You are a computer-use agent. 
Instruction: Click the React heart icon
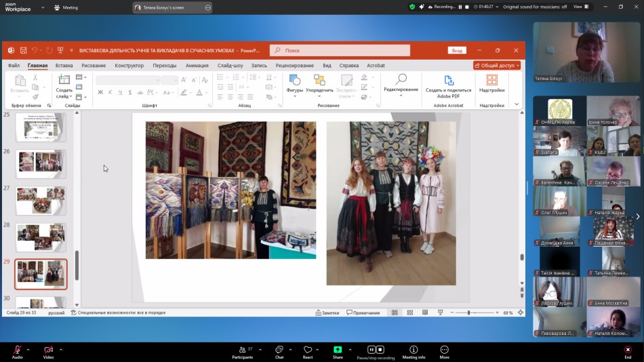(x=308, y=350)
